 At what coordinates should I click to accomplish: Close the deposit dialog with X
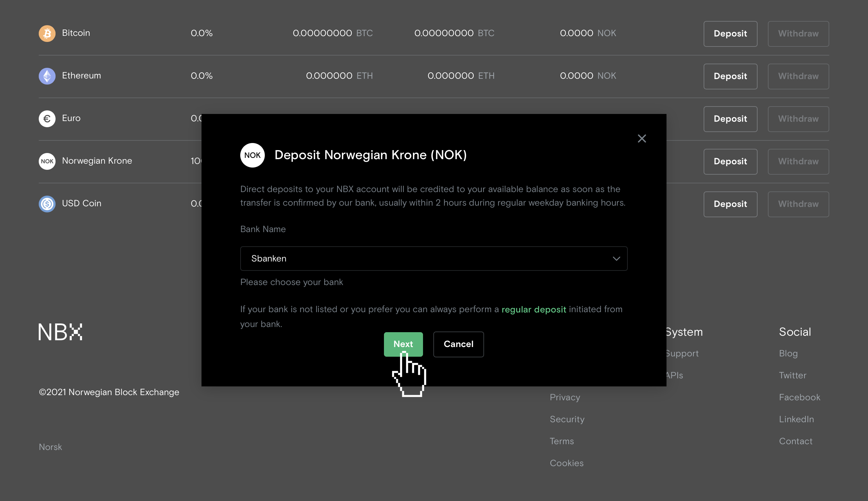click(642, 139)
